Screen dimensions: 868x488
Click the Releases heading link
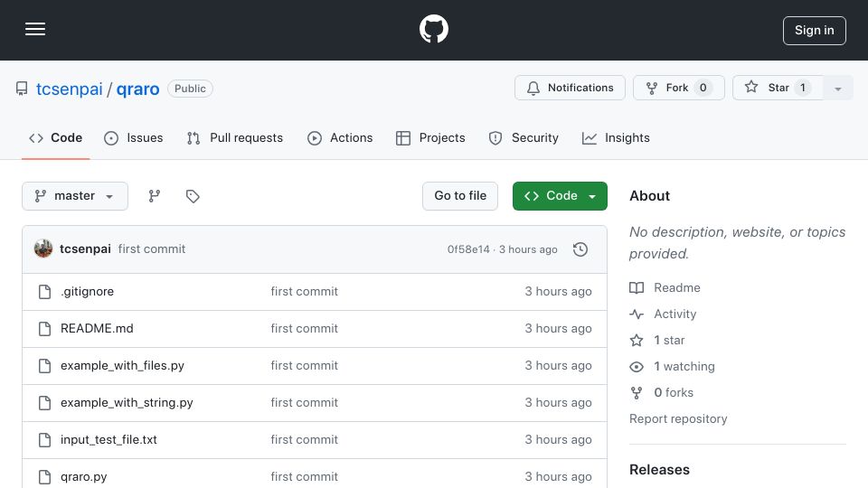coord(659,470)
